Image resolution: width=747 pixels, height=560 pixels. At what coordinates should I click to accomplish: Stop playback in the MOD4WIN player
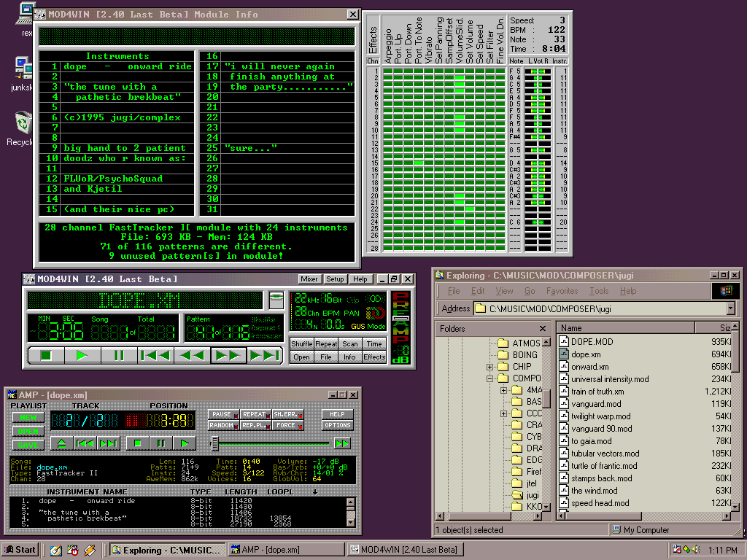tap(46, 355)
